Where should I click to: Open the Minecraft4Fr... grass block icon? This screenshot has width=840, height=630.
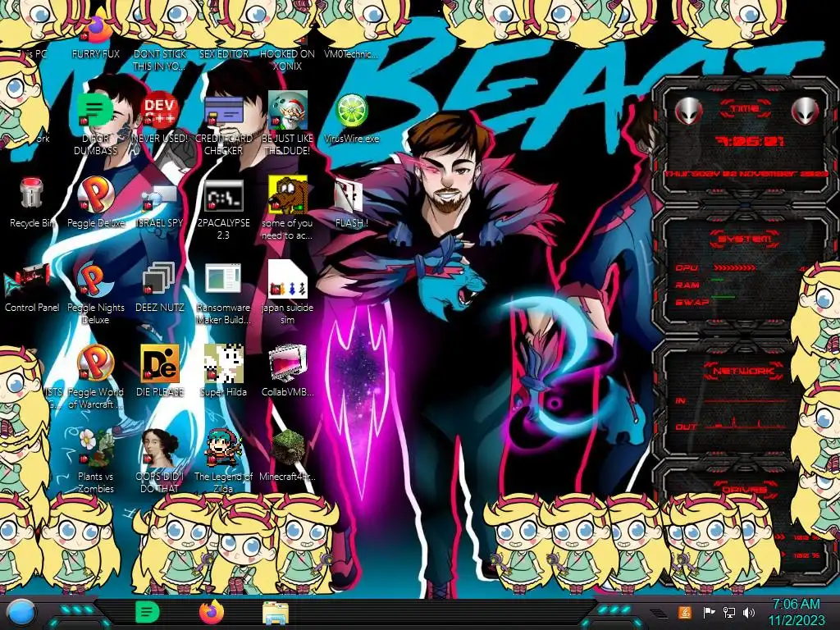click(288, 447)
